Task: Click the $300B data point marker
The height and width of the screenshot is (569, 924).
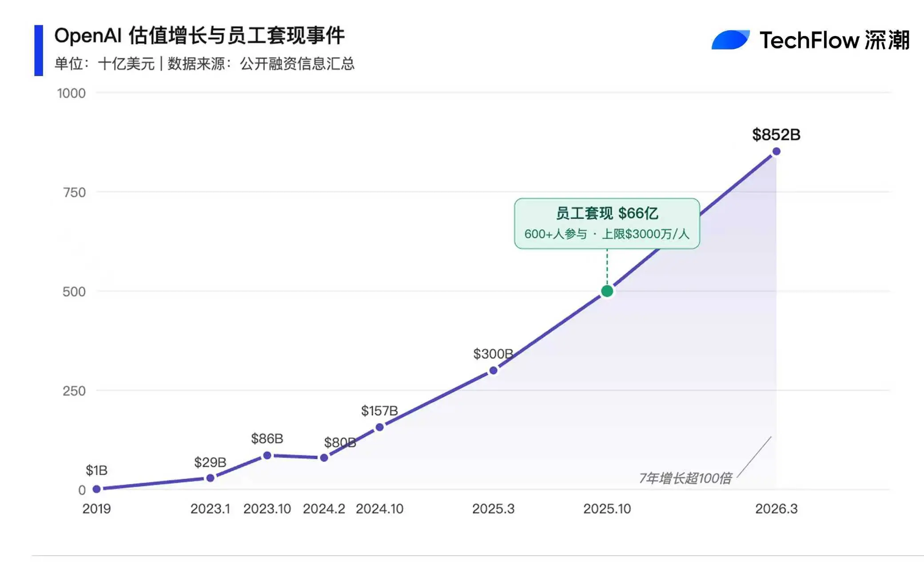Action: pos(494,370)
